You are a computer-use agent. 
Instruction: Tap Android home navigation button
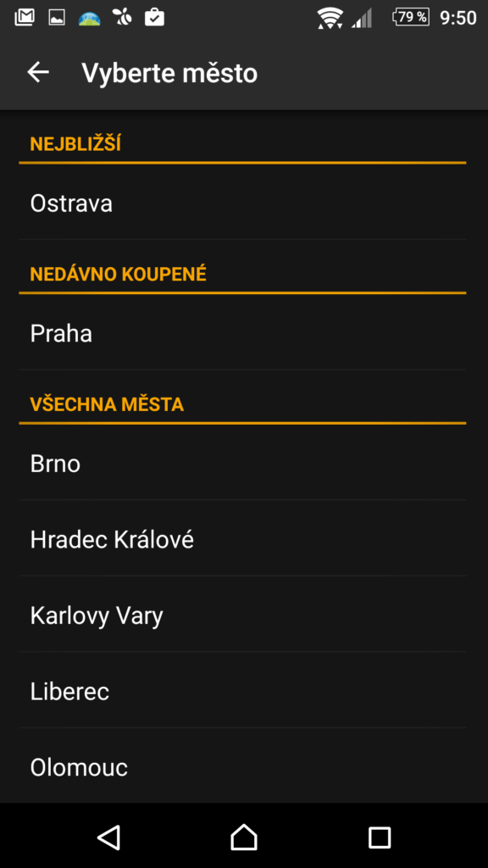244,837
